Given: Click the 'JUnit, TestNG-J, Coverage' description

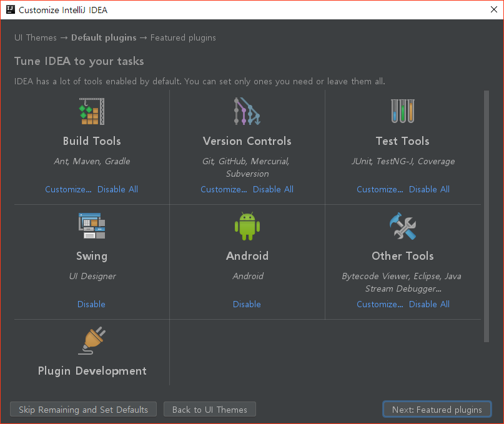Looking at the screenshot, I should [x=403, y=161].
